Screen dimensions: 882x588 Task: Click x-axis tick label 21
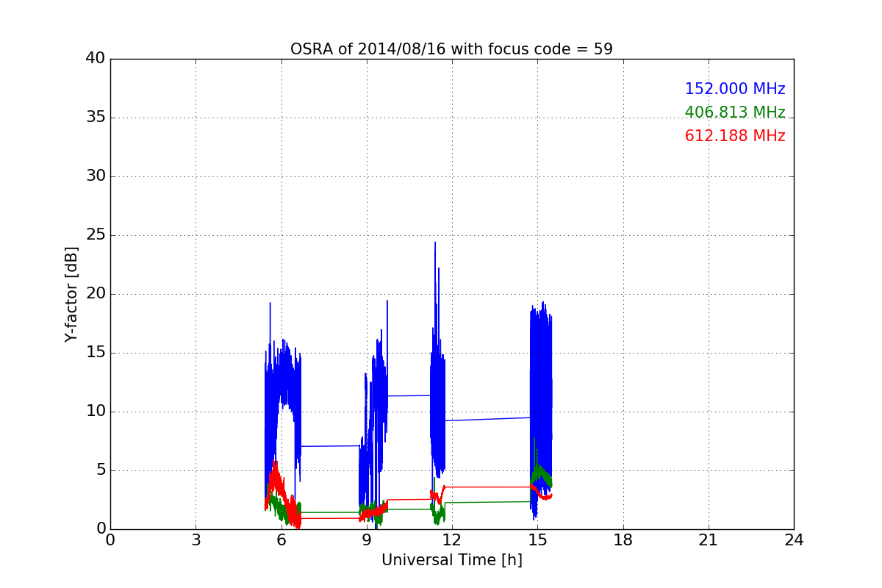(709, 540)
